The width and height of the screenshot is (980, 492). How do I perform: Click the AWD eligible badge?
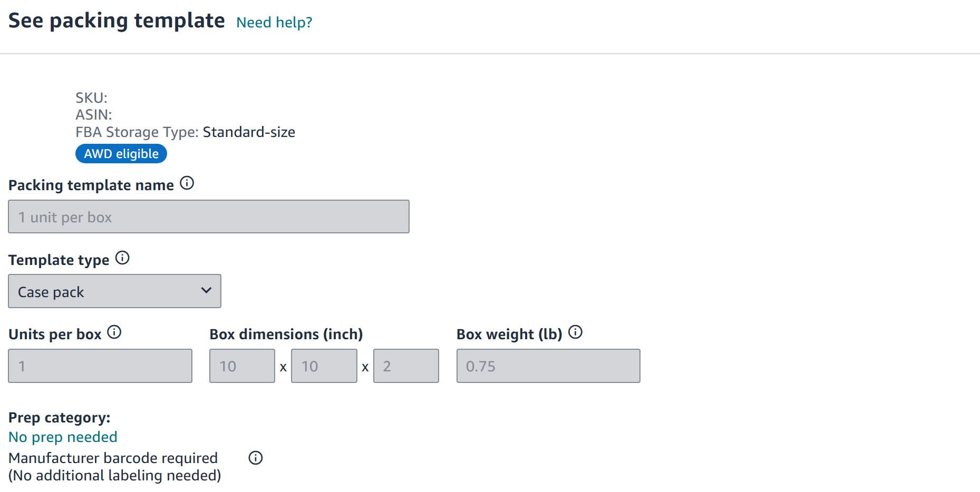click(121, 153)
